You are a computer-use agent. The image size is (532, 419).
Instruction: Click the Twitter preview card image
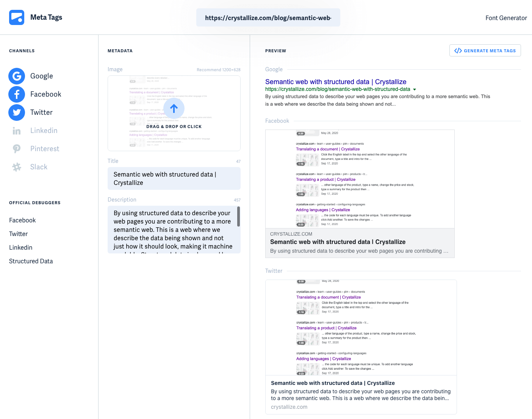tap(361, 328)
